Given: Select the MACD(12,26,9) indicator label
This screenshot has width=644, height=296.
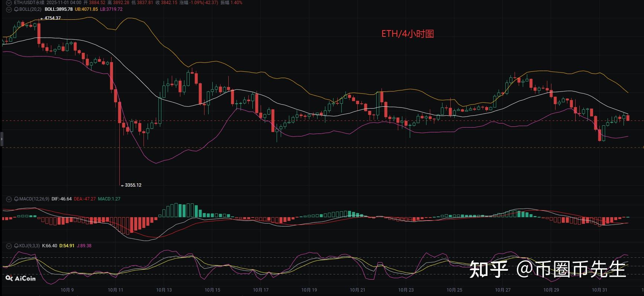Looking at the screenshot, I should 34,199.
